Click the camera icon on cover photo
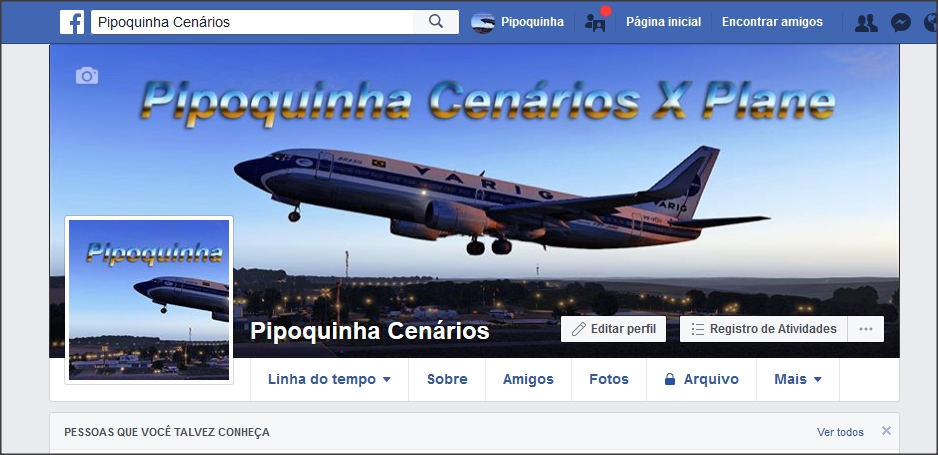938x455 pixels. (87, 76)
